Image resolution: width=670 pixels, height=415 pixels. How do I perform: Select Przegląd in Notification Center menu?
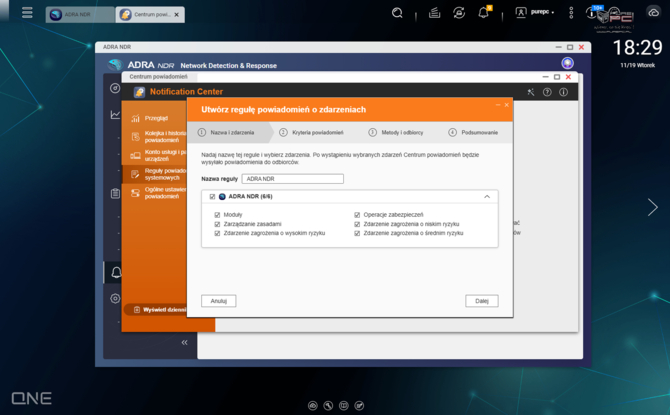(155, 118)
